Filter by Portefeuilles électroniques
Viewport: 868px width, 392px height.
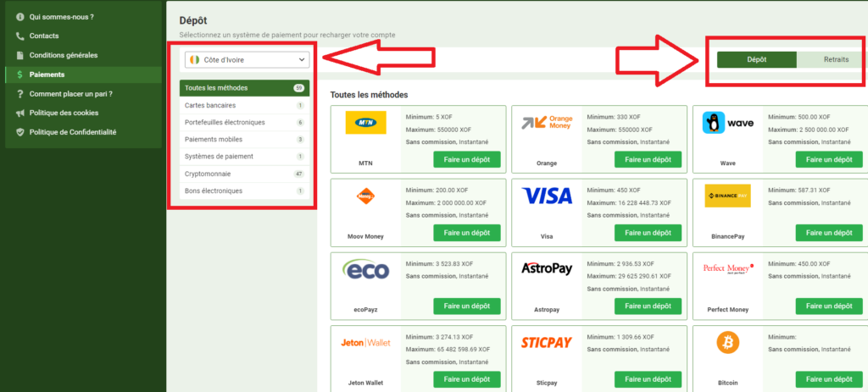pos(244,122)
